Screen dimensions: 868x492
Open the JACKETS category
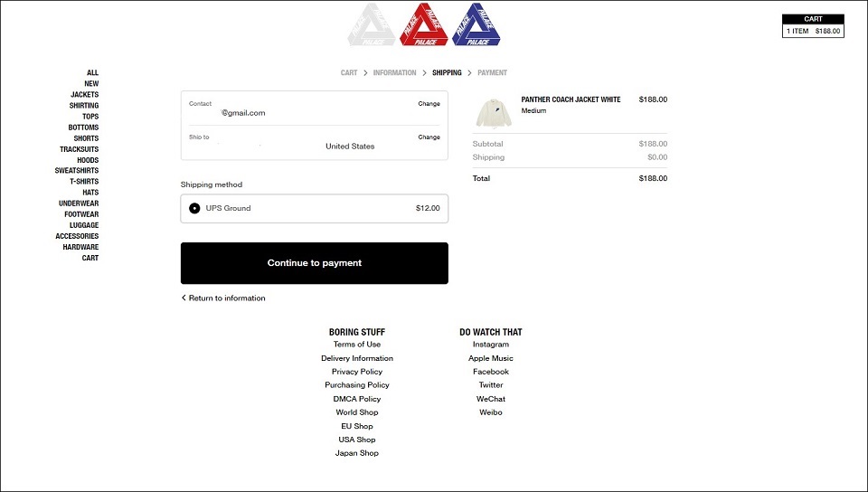[84, 95]
